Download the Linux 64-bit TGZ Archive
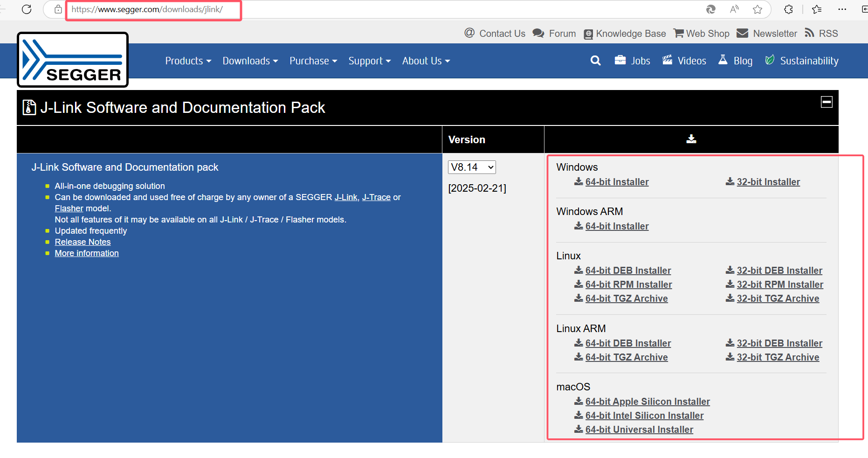The image size is (868, 458). tap(627, 298)
